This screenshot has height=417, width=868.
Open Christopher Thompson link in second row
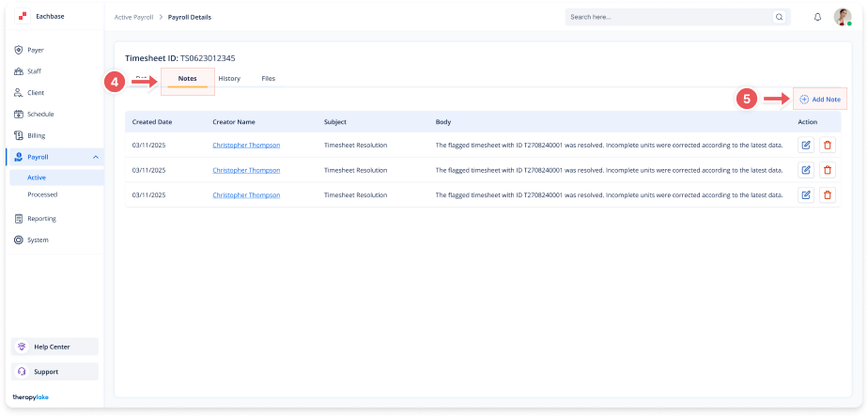pyautogui.click(x=246, y=170)
